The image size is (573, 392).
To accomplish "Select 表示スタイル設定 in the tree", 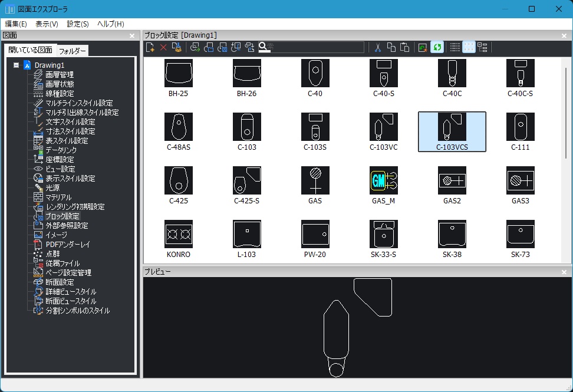I will (70, 179).
